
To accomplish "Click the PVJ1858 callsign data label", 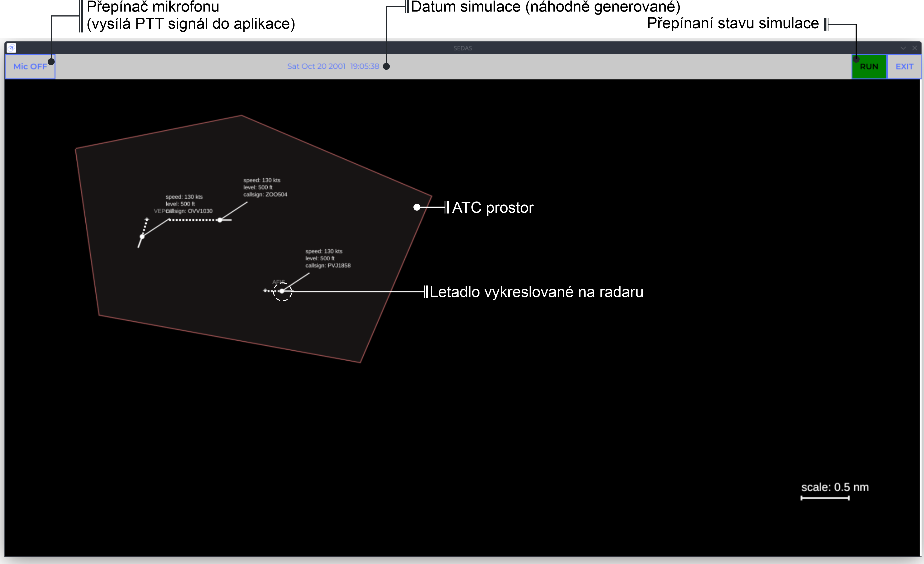I will click(x=328, y=265).
